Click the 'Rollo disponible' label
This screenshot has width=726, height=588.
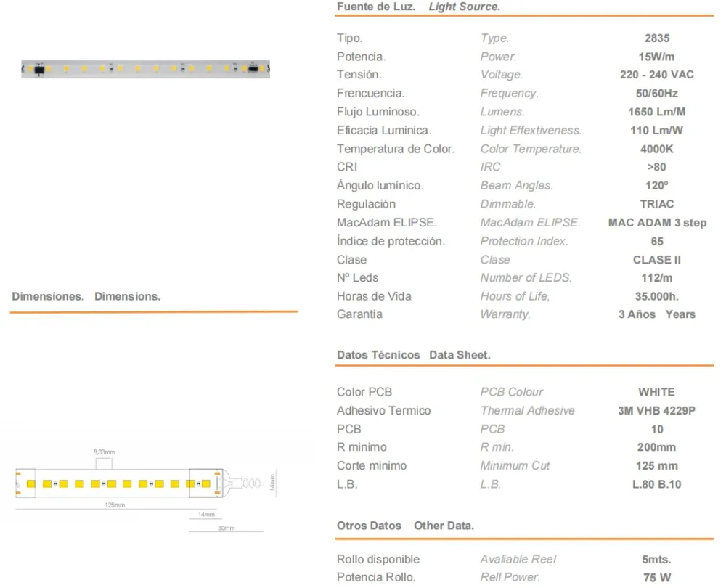[x=378, y=559]
